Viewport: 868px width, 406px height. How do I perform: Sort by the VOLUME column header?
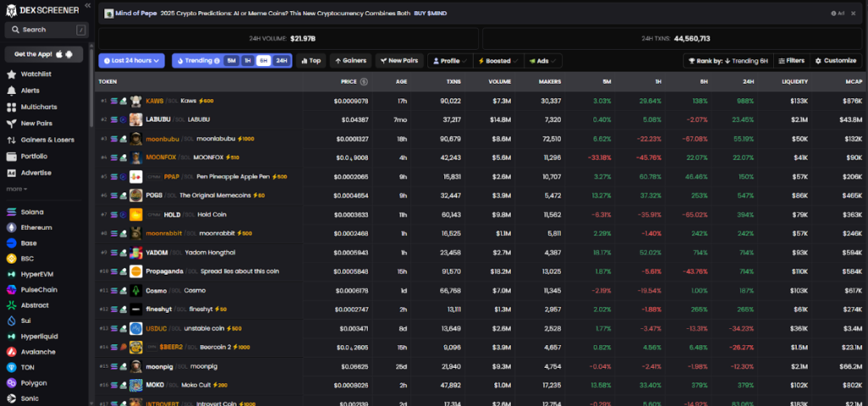coord(499,81)
